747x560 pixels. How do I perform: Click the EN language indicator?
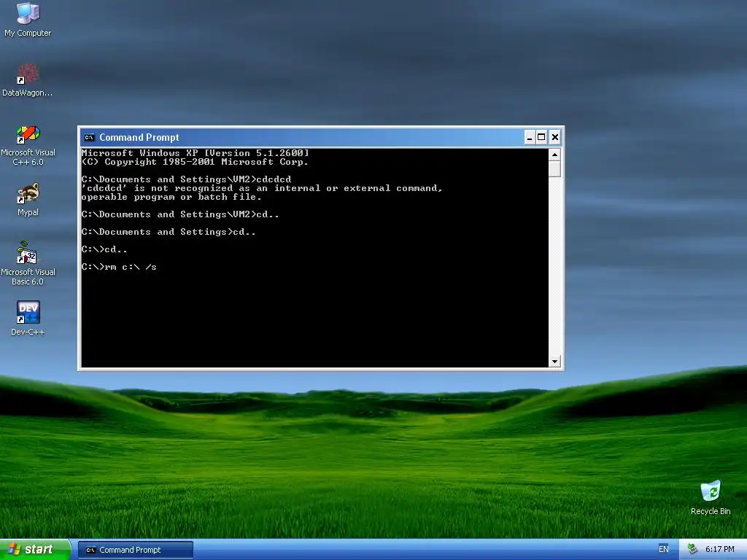(663, 549)
